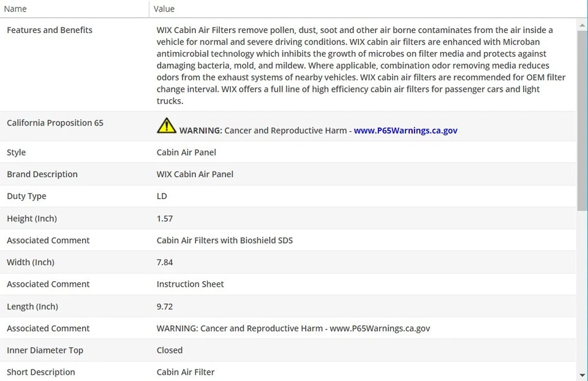The image size is (588, 381).
Task: Click 'Cabin Air Filters with Bioshield SDS'
Action: coord(225,240)
